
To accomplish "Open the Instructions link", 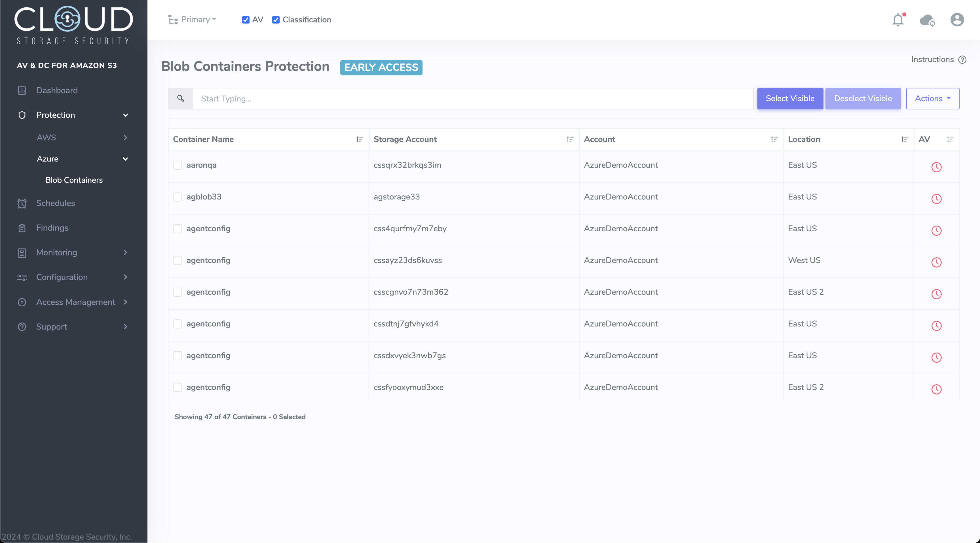I will click(932, 60).
